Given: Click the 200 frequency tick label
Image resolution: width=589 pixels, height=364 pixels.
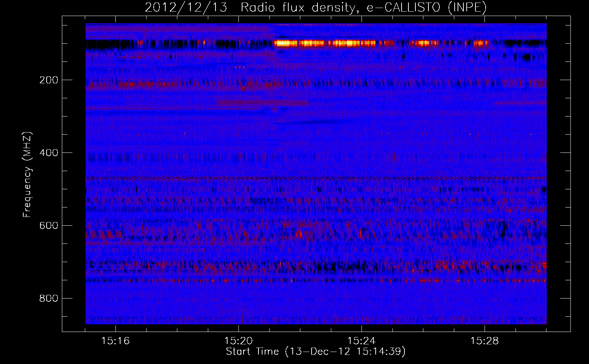Looking at the screenshot, I should pyautogui.click(x=49, y=80).
